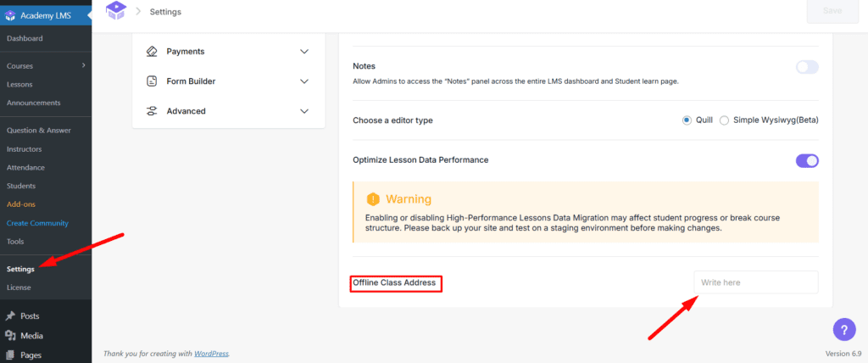The height and width of the screenshot is (363, 868).
Task: Click the Offline Class Address input field
Action: pyautogui.click(x=755, y=282)
